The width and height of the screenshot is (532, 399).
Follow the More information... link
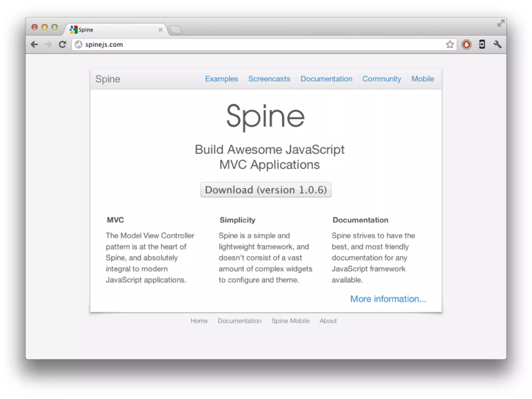tap(388, 299)
